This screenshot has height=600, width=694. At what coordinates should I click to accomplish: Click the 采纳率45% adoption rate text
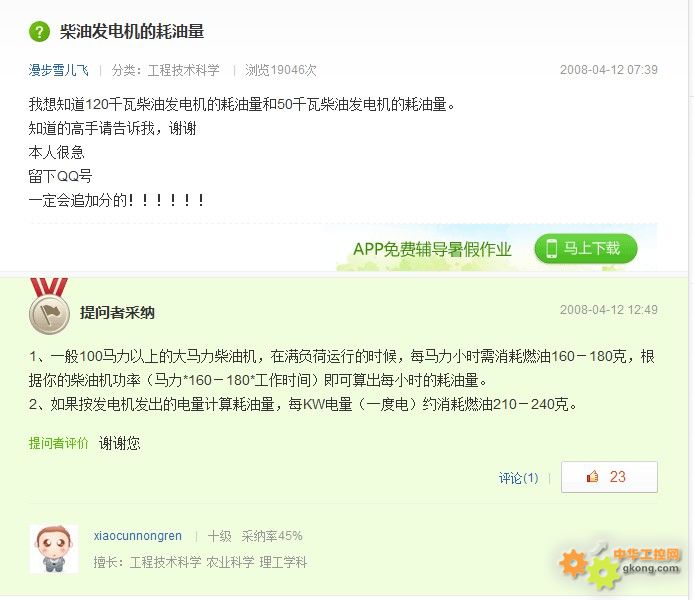[272, 536]
